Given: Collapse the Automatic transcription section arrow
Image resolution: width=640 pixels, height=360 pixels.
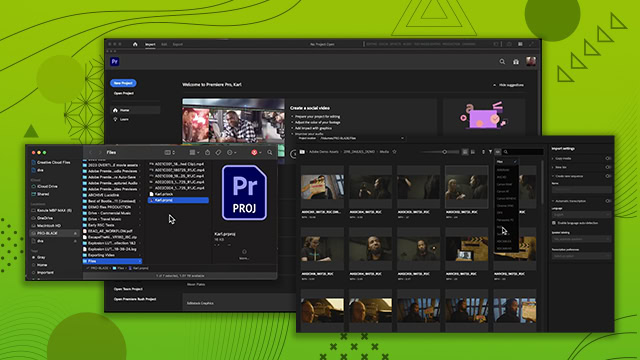Looking at the screenshot, I should click(553, 201).
